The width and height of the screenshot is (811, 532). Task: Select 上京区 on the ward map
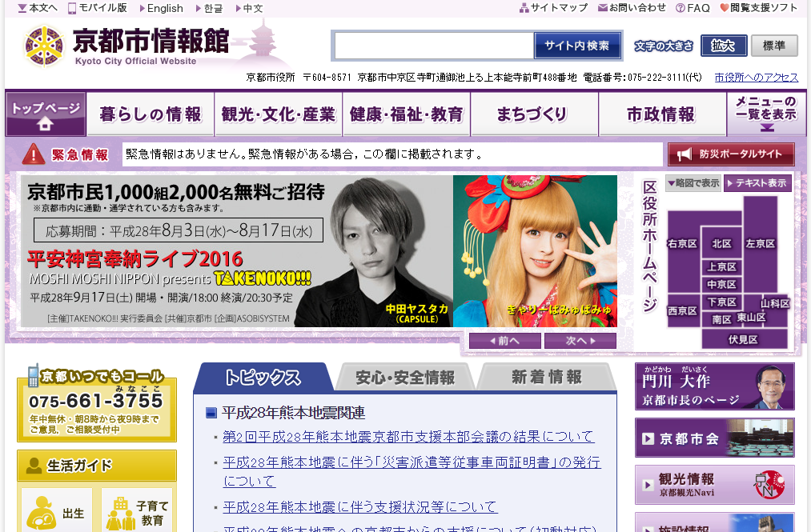tap(721, 266)
